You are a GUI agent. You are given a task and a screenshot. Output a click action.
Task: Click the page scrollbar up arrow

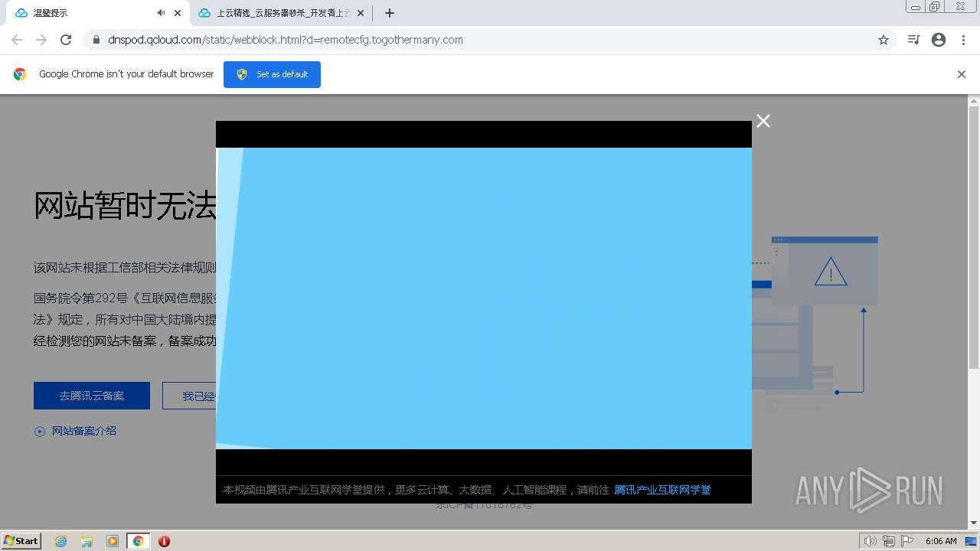(974, 100)
